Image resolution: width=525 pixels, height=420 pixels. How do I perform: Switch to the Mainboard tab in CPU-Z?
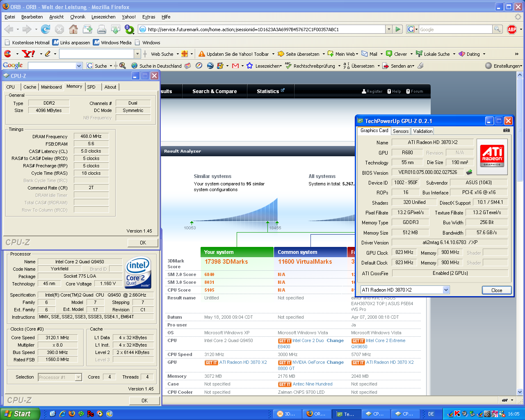[51, 87]
